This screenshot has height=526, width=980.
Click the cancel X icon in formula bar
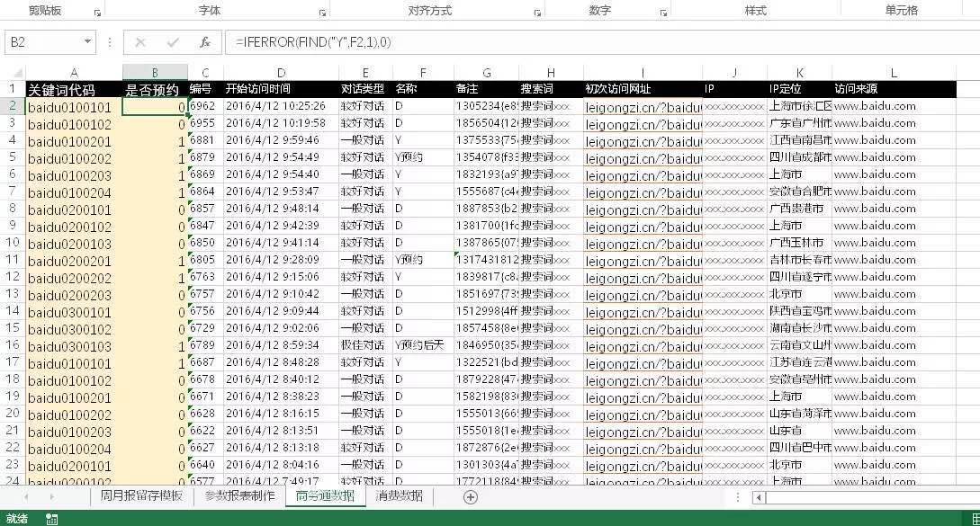pos(140,42)
